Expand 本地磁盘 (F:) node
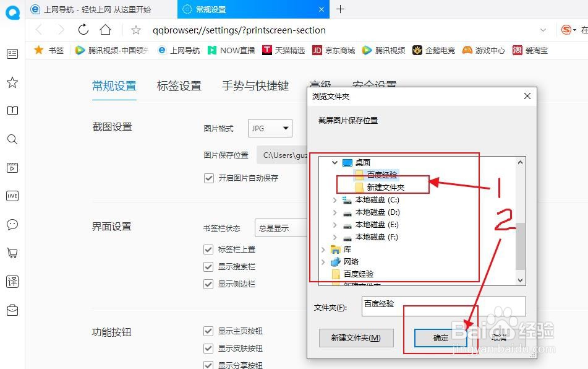This screenshot has height=369, width=588. [x=334, y=237]
